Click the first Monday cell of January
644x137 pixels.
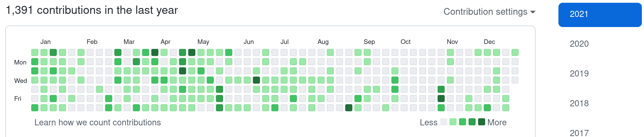coord(35,62)
